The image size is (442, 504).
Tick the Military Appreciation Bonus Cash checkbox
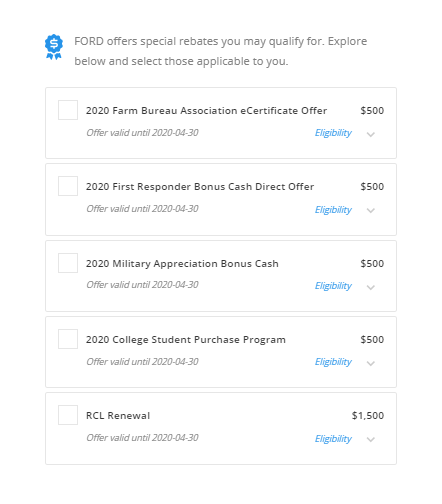pos(68,263)
